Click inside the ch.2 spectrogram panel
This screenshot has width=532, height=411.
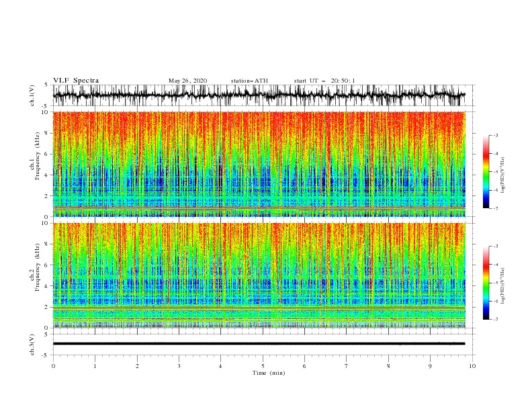coord(259,275)
